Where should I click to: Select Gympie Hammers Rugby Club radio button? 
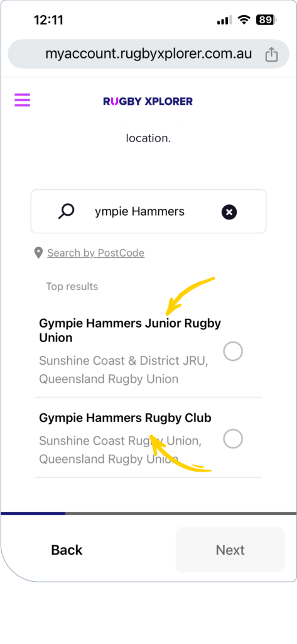pyautogui.click(x=233, y=438)
